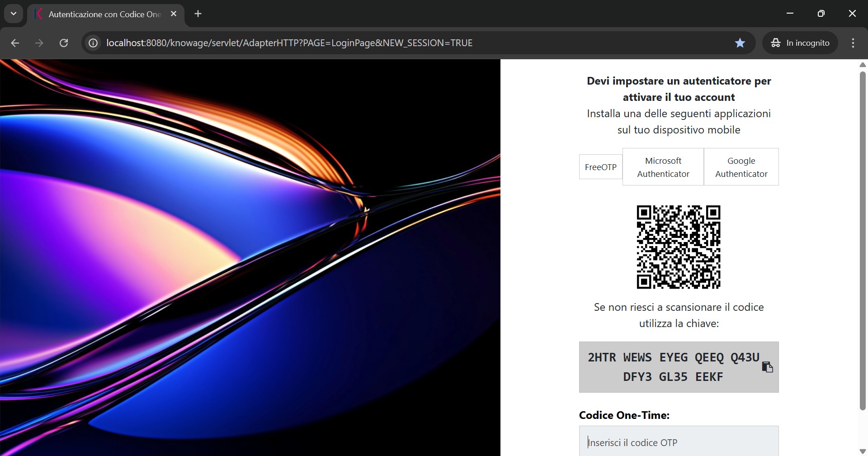Bookmark this page with the star icon

(x=740, y=43)
